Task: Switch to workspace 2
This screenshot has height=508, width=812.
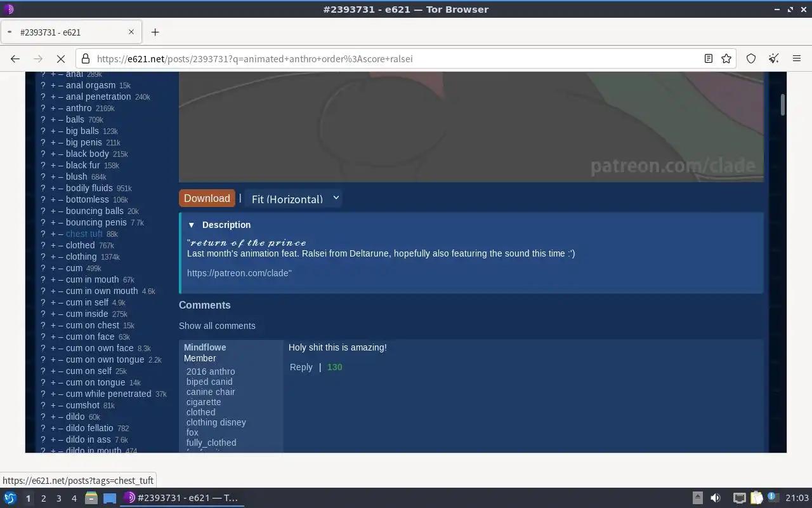Action: (x=43, y=498)
